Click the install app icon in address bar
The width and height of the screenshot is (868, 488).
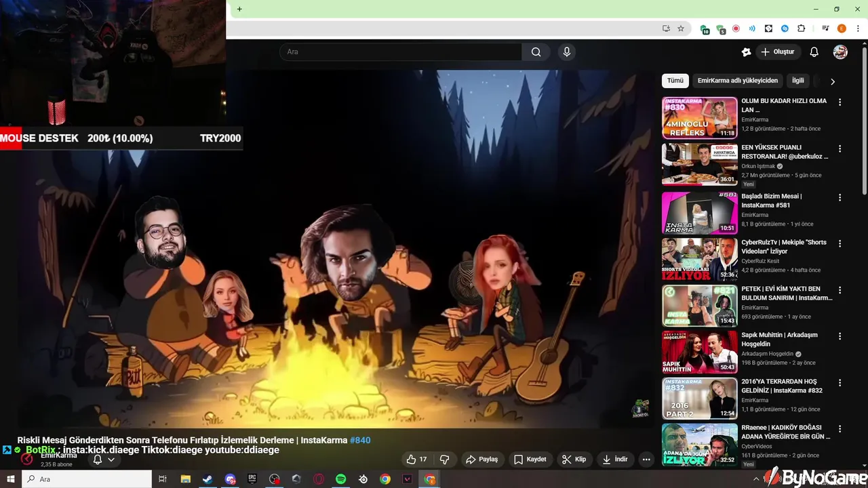(x=666, y=28)
